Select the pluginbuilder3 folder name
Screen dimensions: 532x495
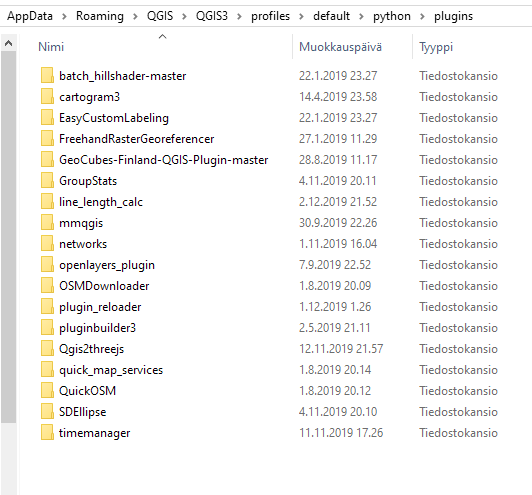click(97, 328)
